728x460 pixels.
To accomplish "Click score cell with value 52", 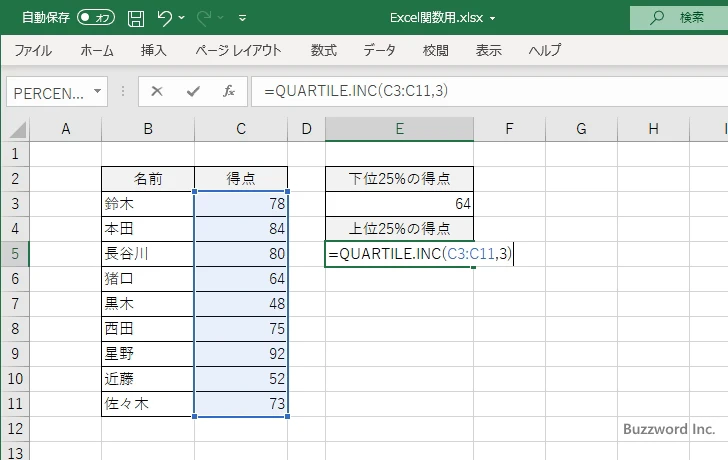I will click(240, 379).
